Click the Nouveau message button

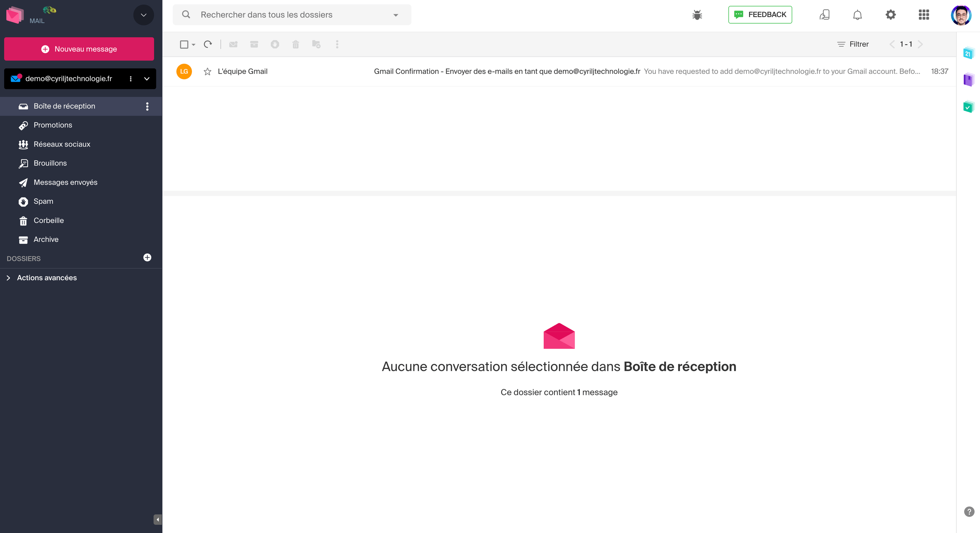79,49
